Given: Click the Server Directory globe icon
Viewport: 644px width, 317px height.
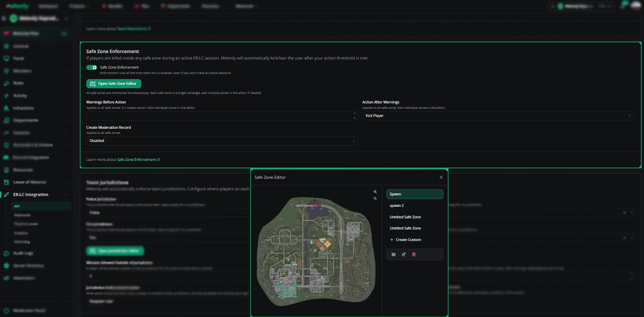Looking at the screenshot, I should 6,266.
